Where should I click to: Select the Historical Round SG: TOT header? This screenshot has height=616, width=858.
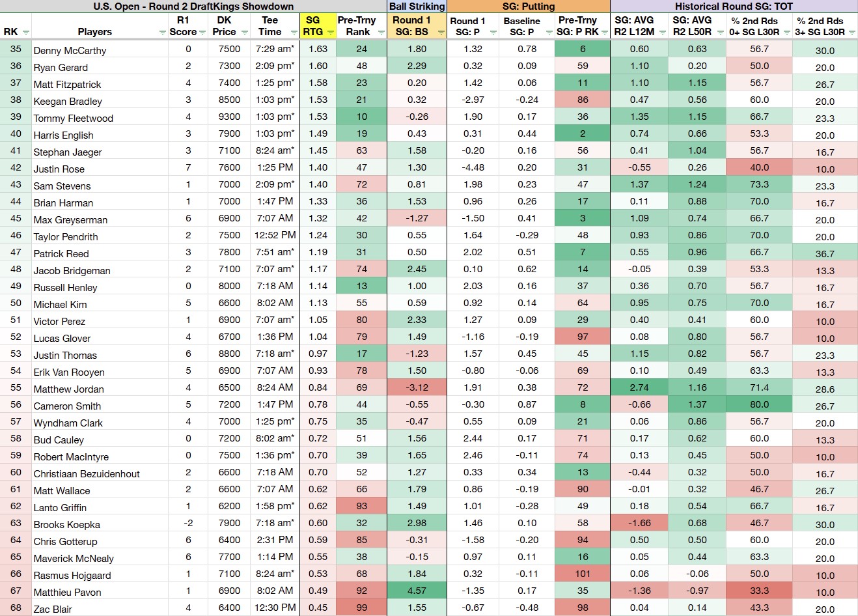734,7
